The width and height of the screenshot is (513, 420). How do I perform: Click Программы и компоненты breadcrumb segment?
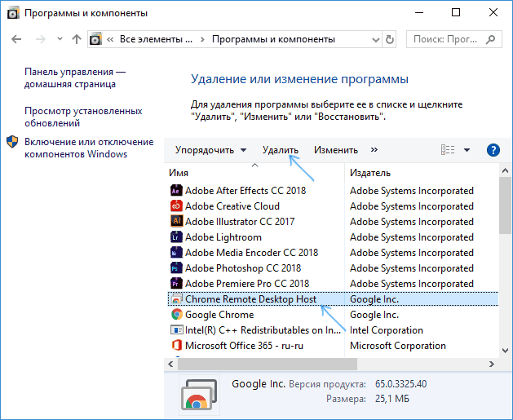273,39
